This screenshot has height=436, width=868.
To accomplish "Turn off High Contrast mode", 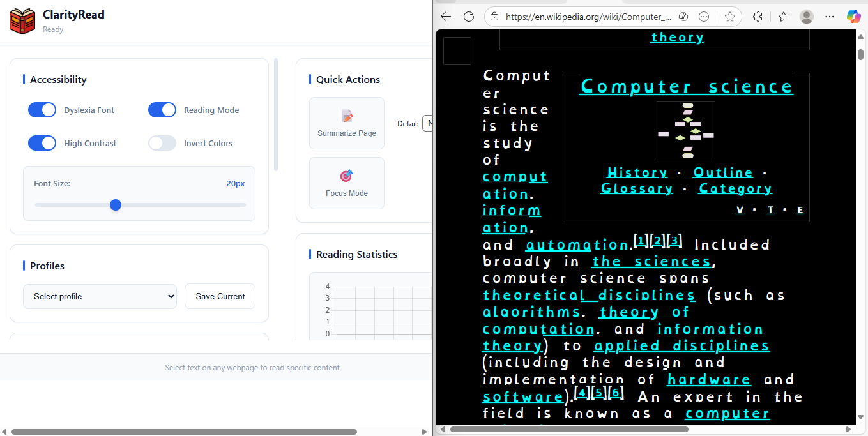I will click(x=42, y=143).
